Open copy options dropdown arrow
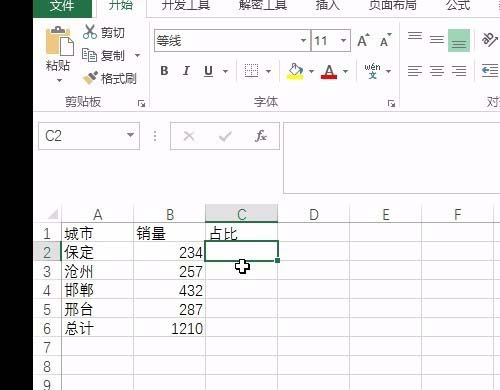The image size is (500, 390). (x=137, y=55)
